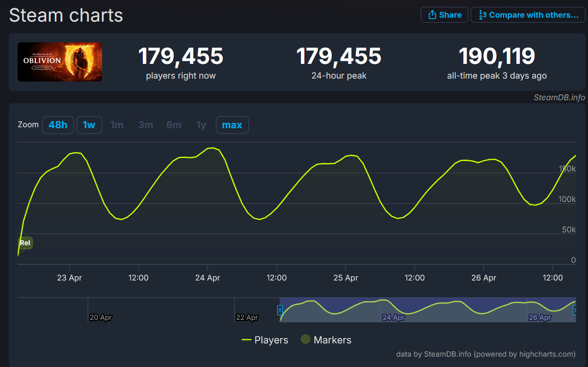Image resolution: width=588 pixels, height=367 pixels.
Task: Click the selected range in the navigator
Action: coord(428,310)
